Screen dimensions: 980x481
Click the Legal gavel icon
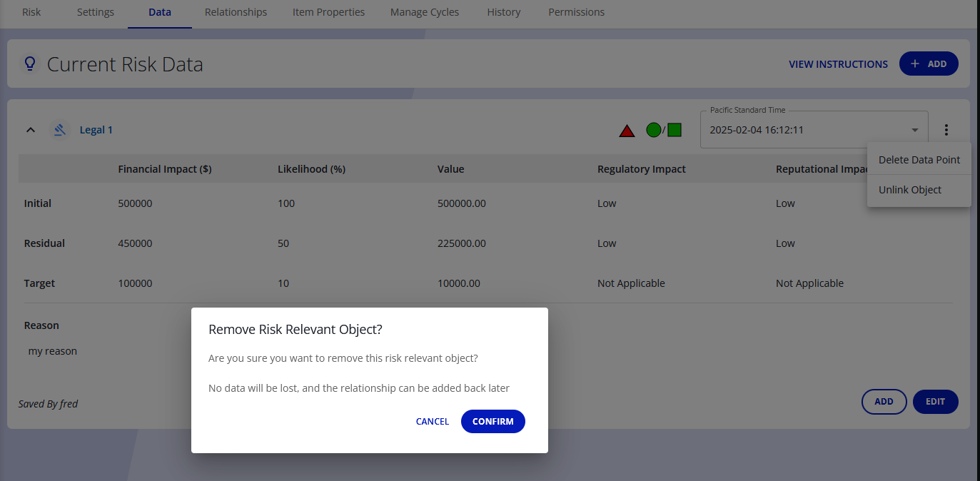[x=60, y=130]
